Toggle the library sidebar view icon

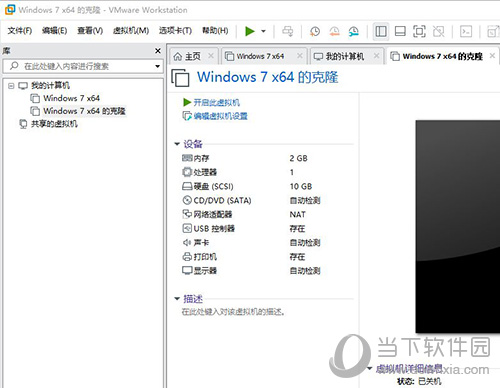pyautogui.click(x=381, y=31)
